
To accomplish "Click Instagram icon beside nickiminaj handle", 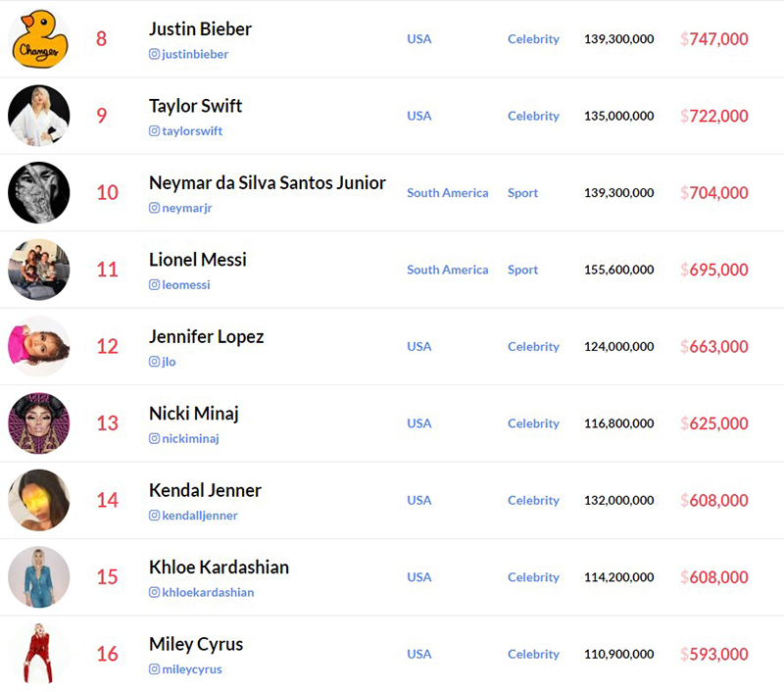I will 154,438.
